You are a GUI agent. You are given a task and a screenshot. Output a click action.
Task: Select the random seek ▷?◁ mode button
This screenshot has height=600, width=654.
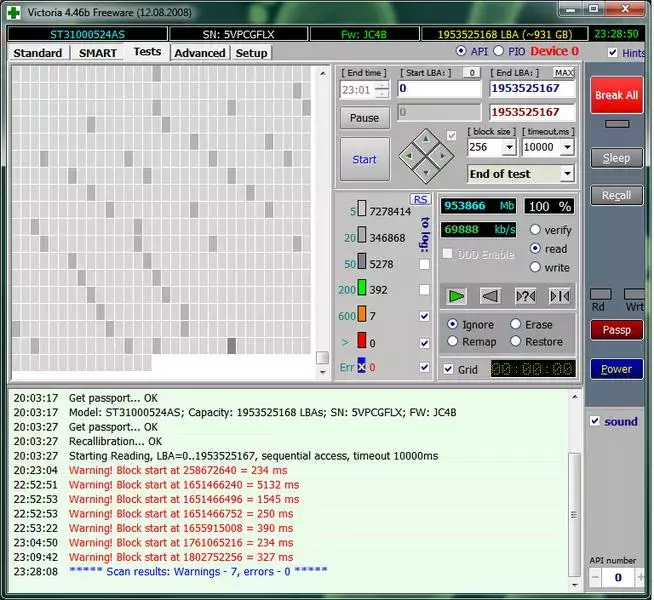coord(526,296)
